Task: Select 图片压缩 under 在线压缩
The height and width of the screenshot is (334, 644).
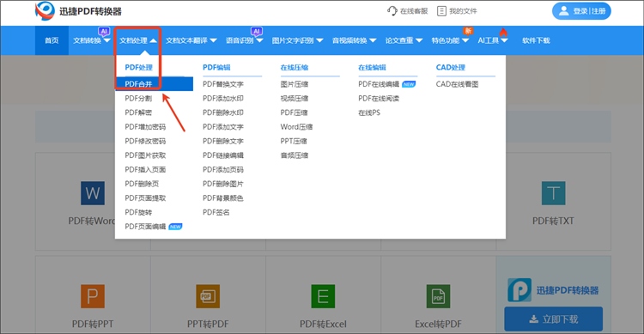Action: [294, 84]
